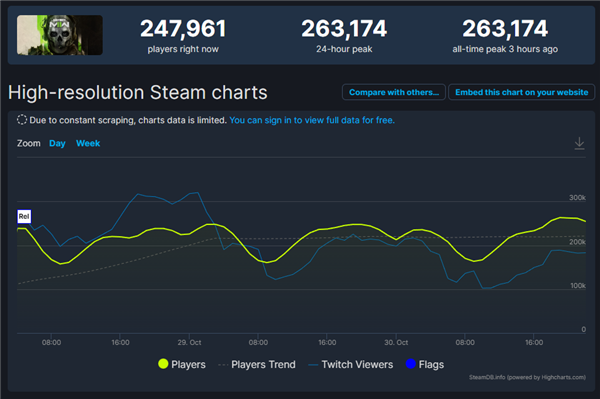The image size is (600, 399).
Task: Click the dashed circle notice icon
Action: [x=22, y=120]
